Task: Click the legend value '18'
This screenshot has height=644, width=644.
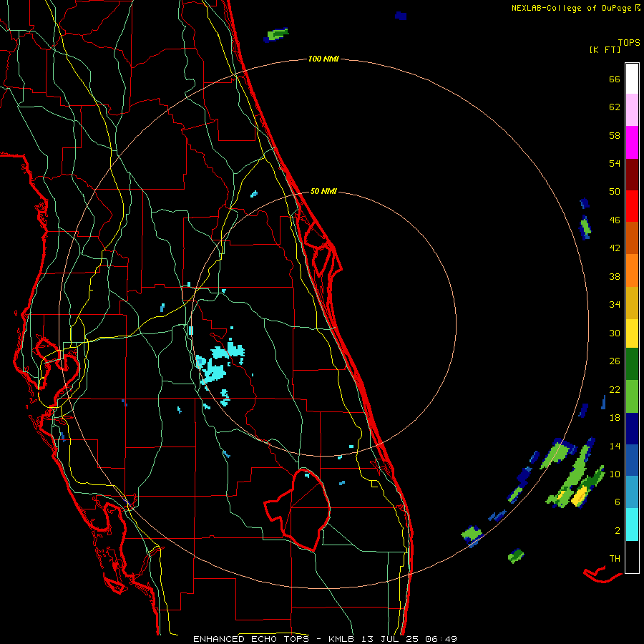Action: (615, 418)
